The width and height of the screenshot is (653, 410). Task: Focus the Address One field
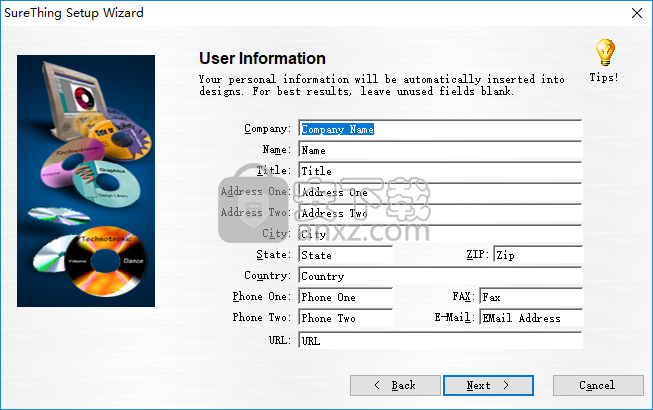(440, 191)
